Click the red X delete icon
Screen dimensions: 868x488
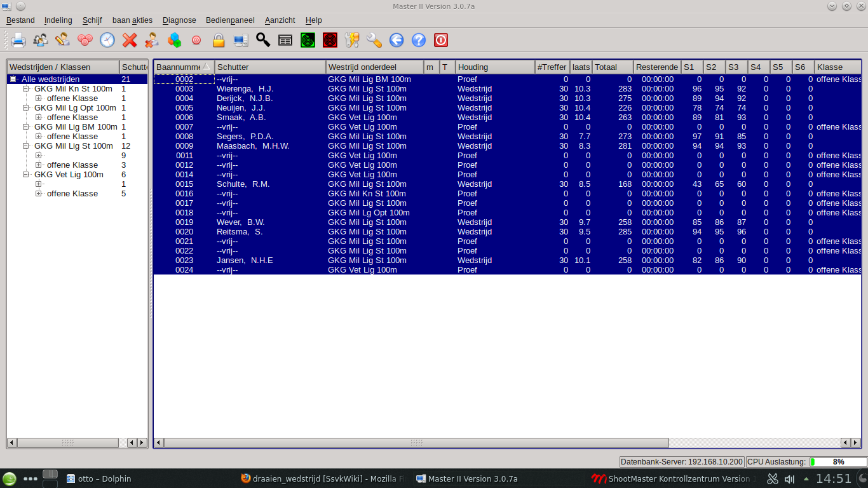[130, 41]
